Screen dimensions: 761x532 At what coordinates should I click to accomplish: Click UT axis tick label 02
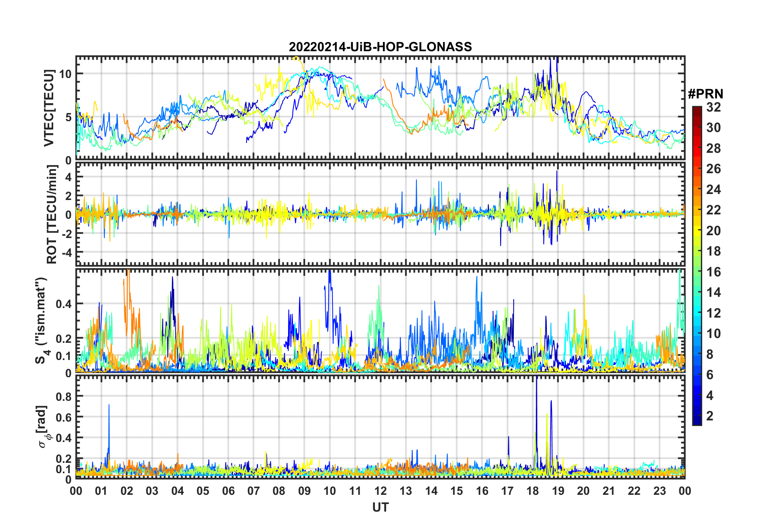[x=127, y=491]
